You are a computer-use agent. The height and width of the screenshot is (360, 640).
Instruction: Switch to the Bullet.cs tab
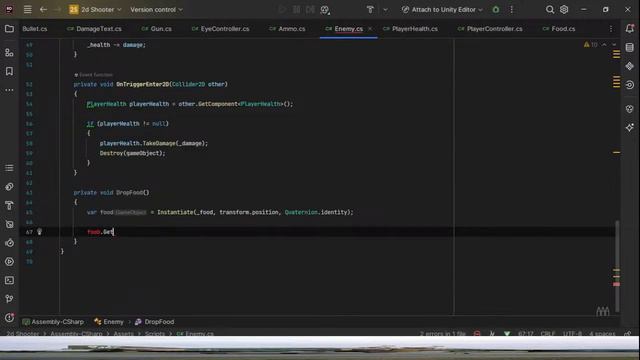(35, 29)
